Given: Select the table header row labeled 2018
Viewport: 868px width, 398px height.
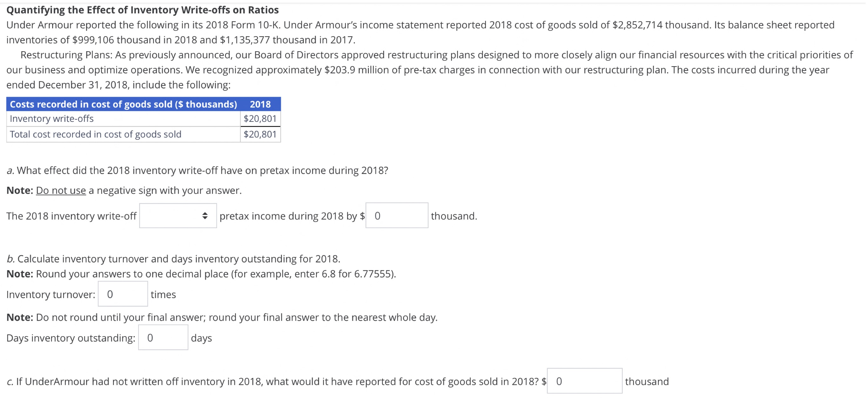Looking at the screenshot, I should [260, 104].
